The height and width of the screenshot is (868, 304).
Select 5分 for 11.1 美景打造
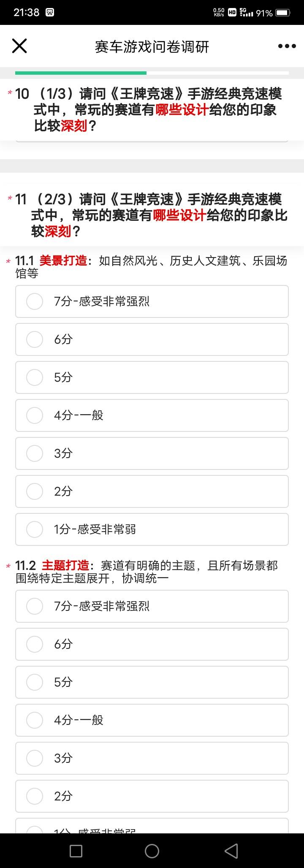point(152,377)
